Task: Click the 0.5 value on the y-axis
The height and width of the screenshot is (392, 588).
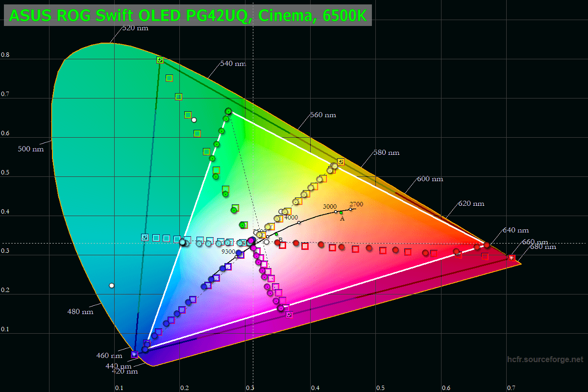Action: tap(5, 172)
